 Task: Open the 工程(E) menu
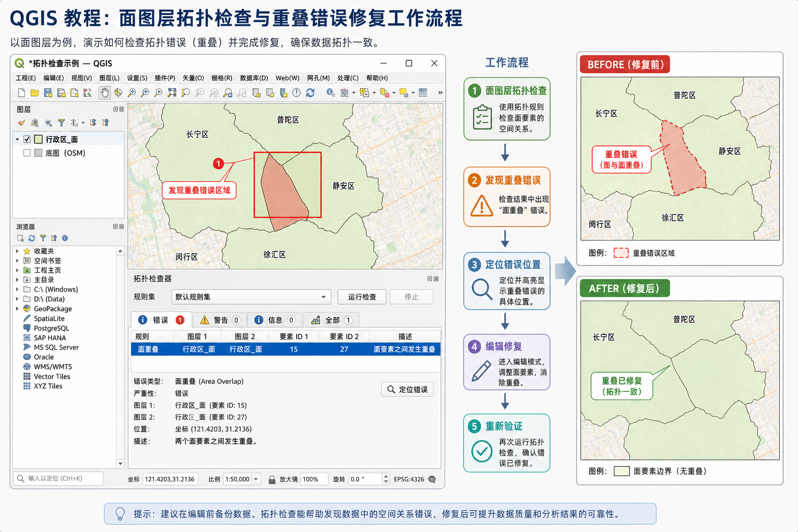click(x=25, y=78)
